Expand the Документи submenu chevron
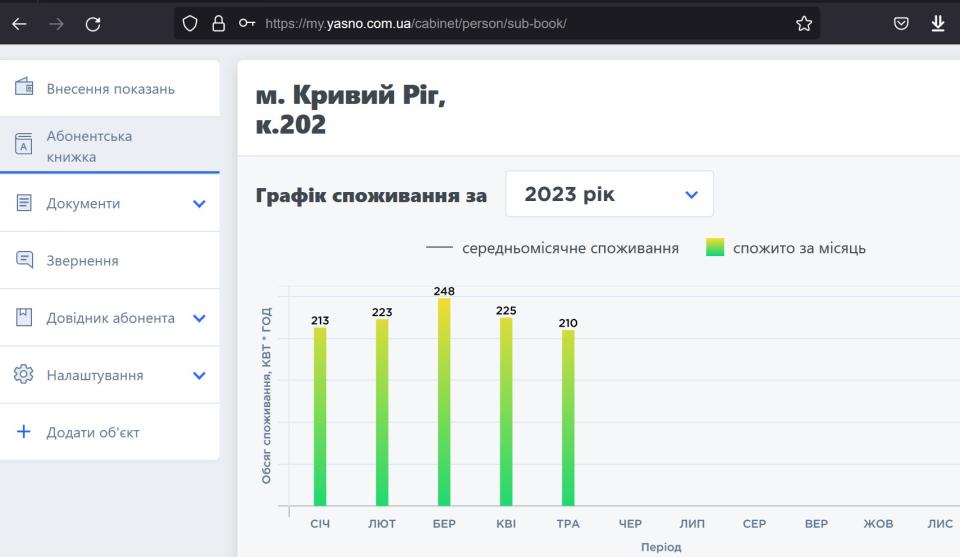Viewport: 960px width, 557px height. [x=199, y=204]
